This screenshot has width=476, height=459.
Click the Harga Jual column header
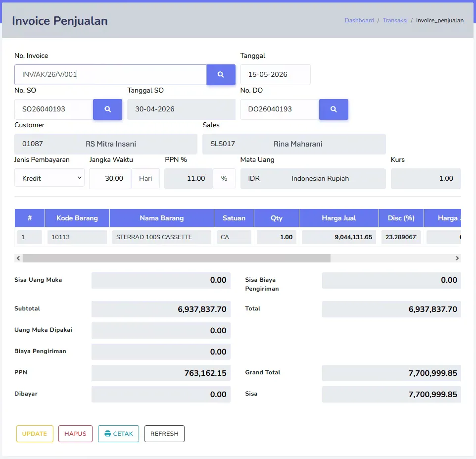pos(339,218)
